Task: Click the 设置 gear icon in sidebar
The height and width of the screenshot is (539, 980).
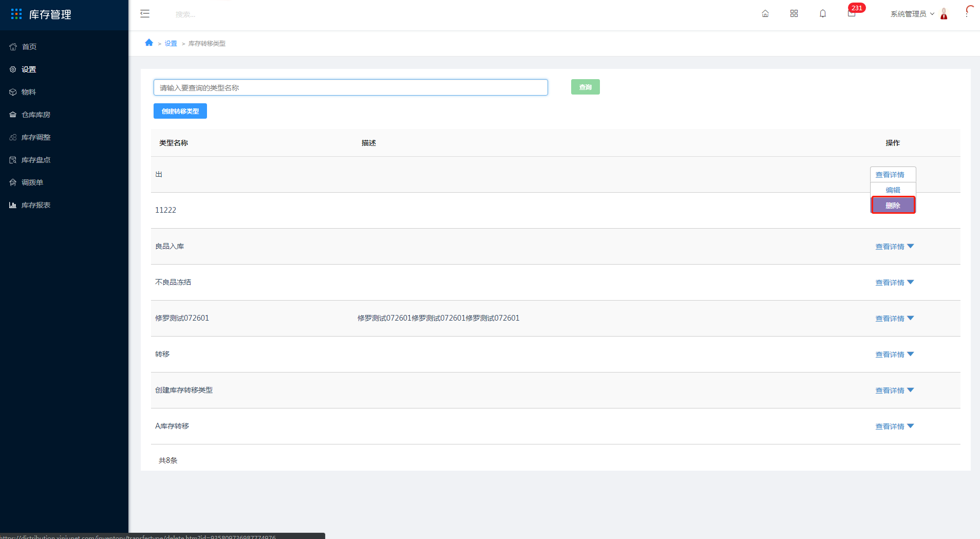Action: pyautogui.click(x=13, y=69)
